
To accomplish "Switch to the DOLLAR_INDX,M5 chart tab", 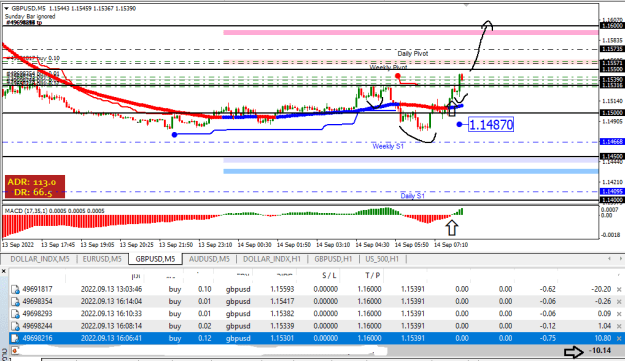I will 40,259.
